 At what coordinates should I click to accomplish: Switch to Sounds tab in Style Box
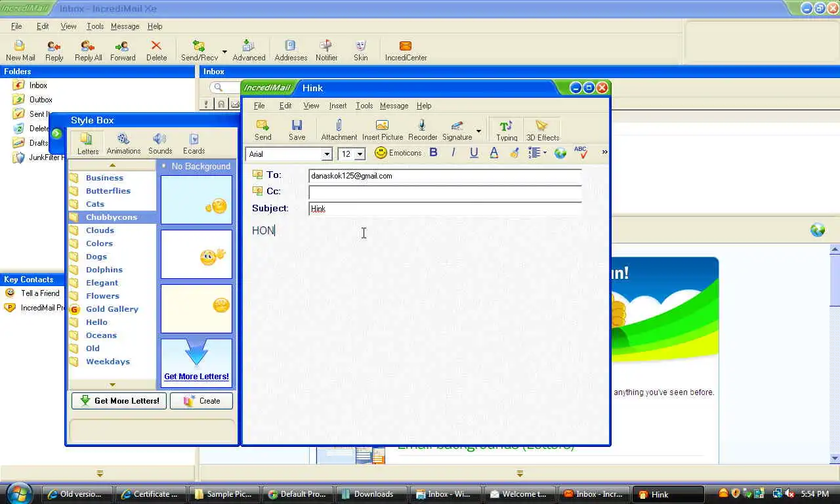160,144
